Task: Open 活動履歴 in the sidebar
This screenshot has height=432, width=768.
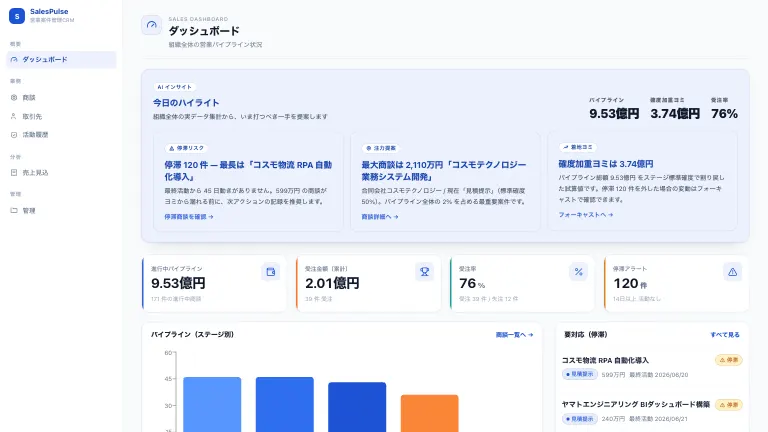Action: pyautogui.click(x=61, y=135)
